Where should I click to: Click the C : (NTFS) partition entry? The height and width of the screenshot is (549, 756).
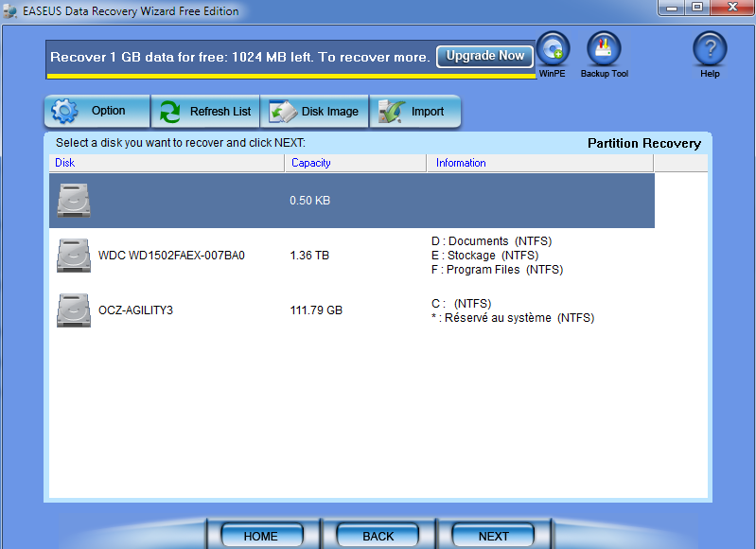pos(461,304)
